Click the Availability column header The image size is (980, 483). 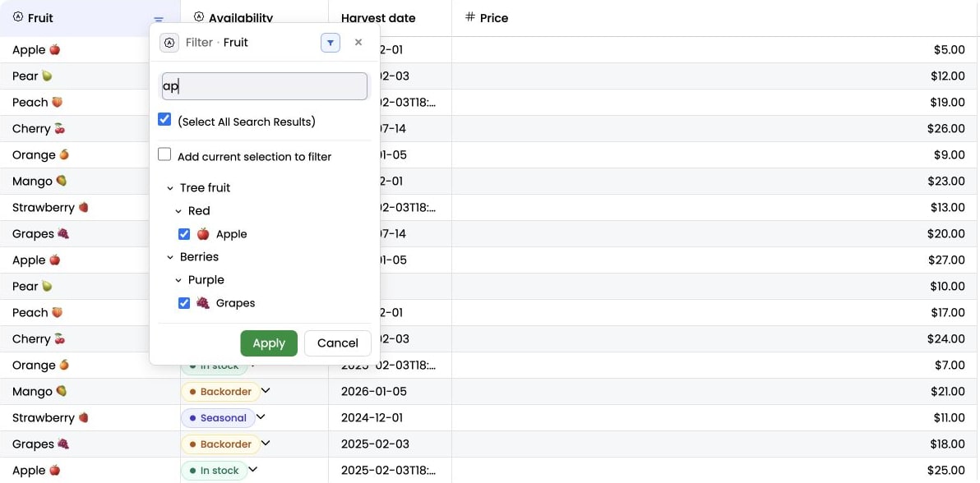pos(254,18)
